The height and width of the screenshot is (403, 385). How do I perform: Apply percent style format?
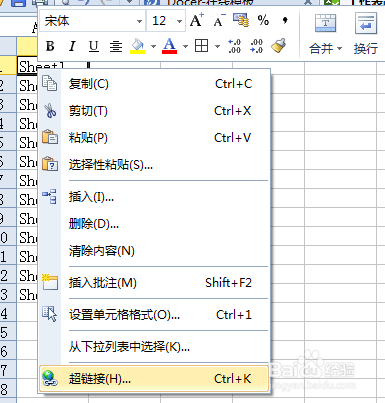click(263, 20)
